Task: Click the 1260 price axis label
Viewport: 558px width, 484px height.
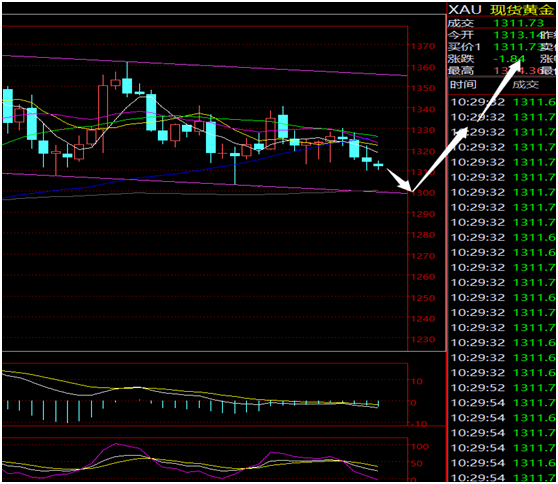Action: [423, 277]
